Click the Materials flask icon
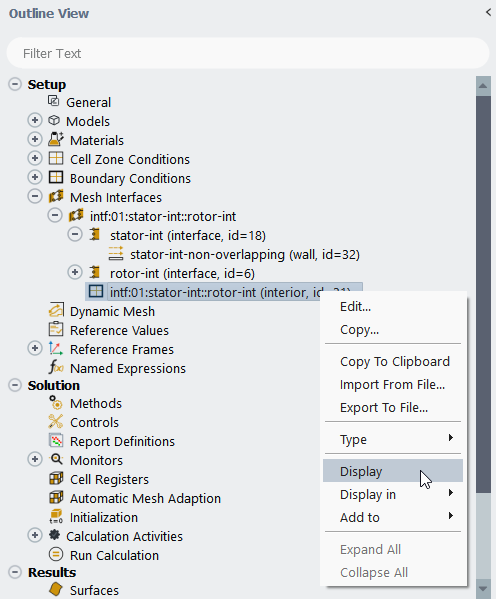Viewport: 496px width, 599px height. tap(56, 139)
